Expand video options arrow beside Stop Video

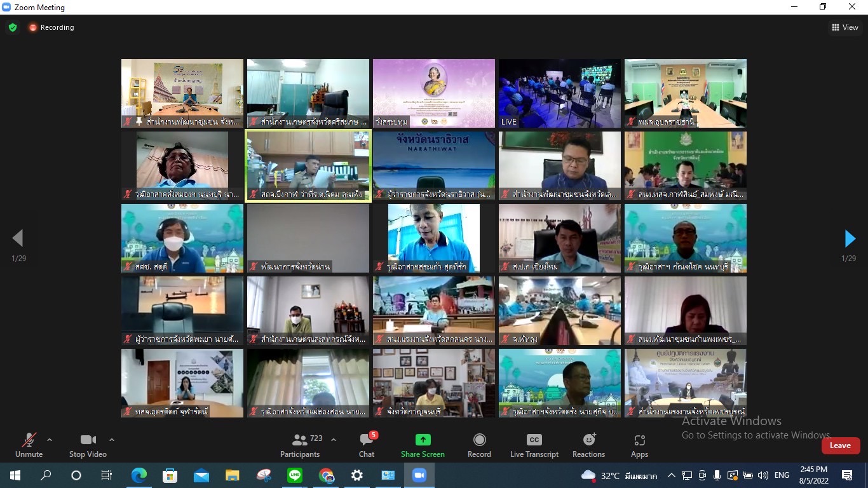coord(112,440)
